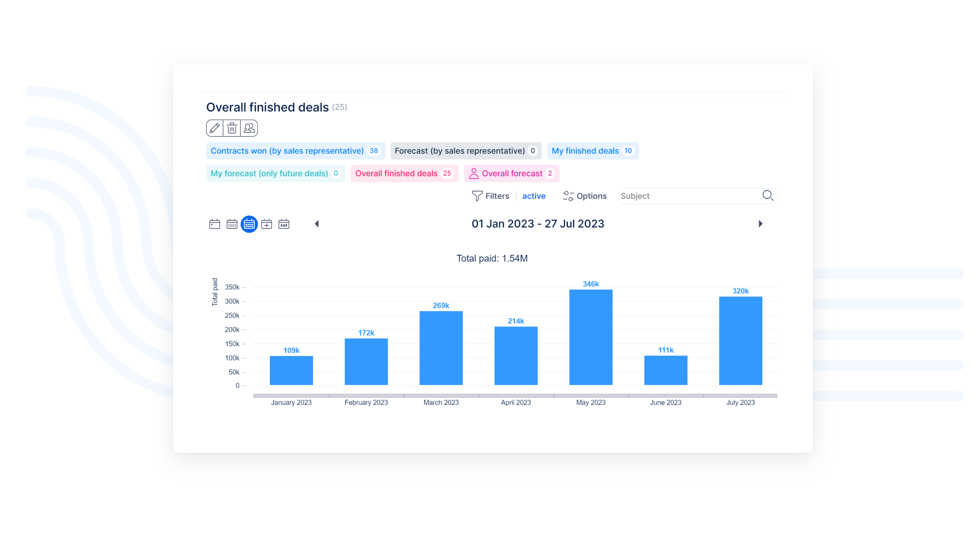
Task: Select the calendar icon with plus sign
Action: coord(266,224)
